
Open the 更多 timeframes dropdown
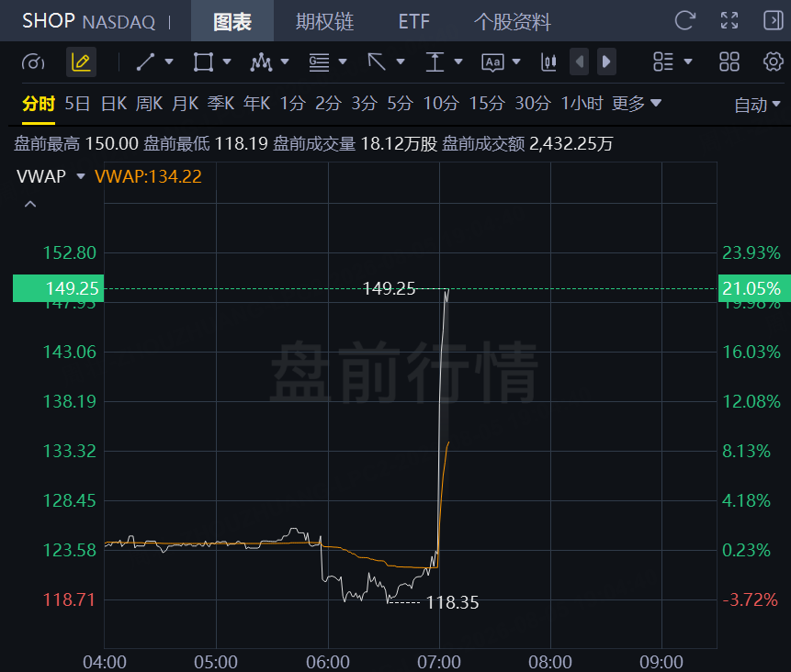click(636, 104)
